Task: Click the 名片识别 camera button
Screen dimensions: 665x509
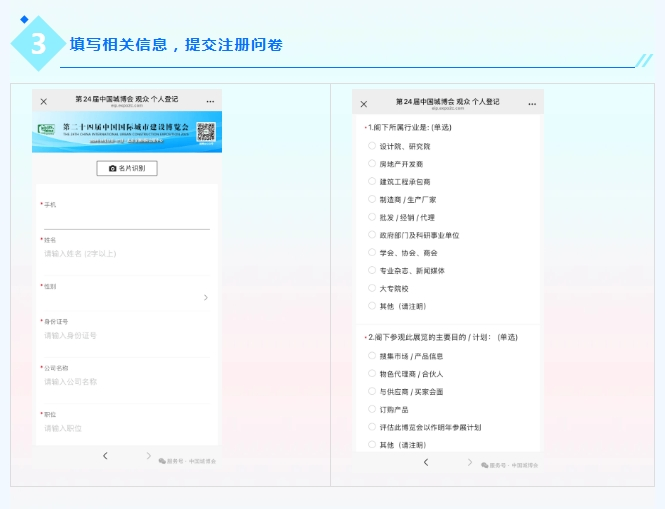Action: (x=127, y=168)
